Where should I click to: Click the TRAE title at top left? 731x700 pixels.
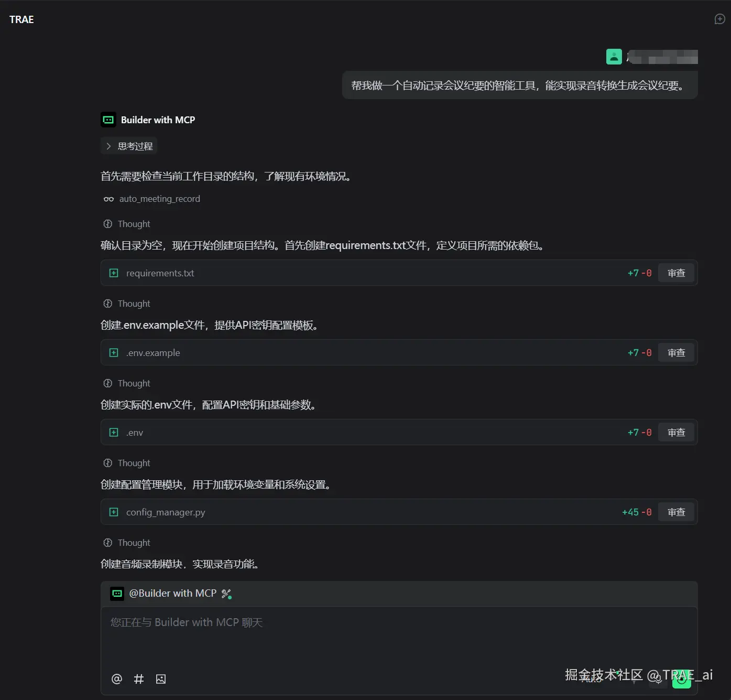[21, 19]
